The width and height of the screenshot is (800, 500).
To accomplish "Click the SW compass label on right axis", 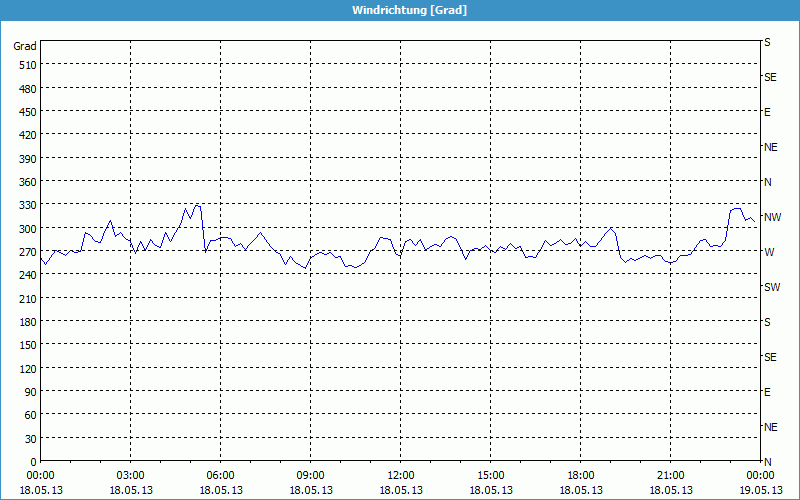I will coord(771,287).
